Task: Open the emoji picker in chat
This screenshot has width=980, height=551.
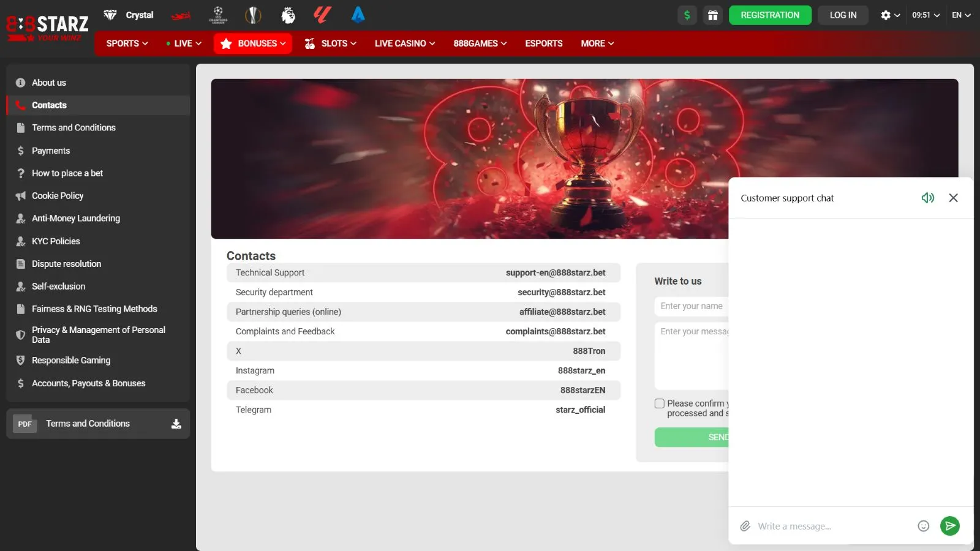Action: click(x=923, y=526)
